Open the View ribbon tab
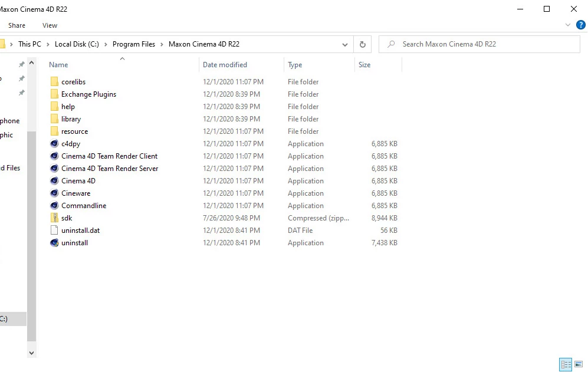 coord(50,25)
